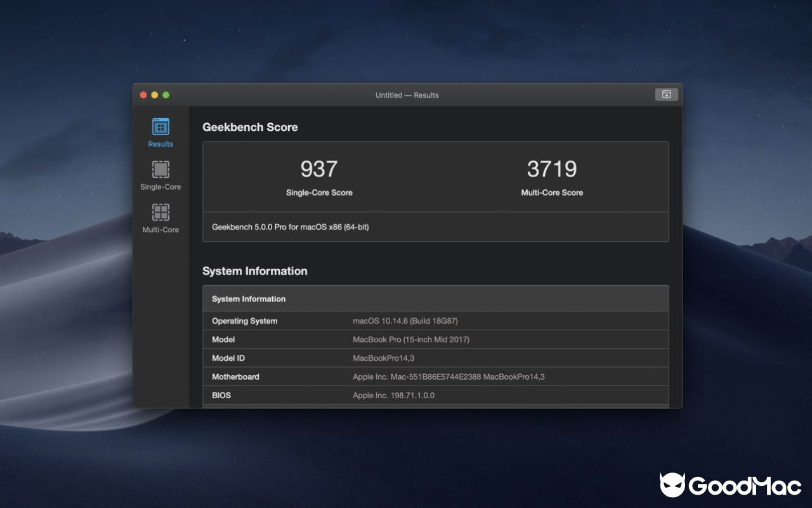This screenshot has width=812, height=508.
Task: Select the Multi-Core Score 3719
Action: point(552,168)
